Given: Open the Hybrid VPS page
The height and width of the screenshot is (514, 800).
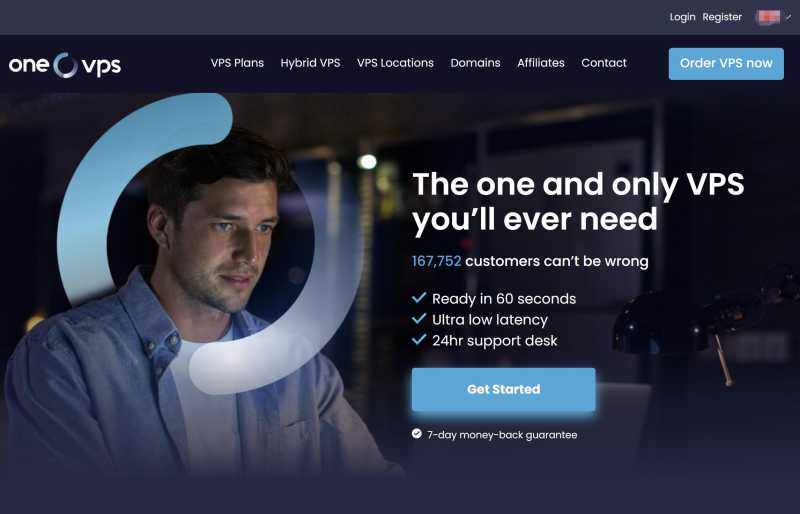Looking at the screenshot, I should (310, 63).
